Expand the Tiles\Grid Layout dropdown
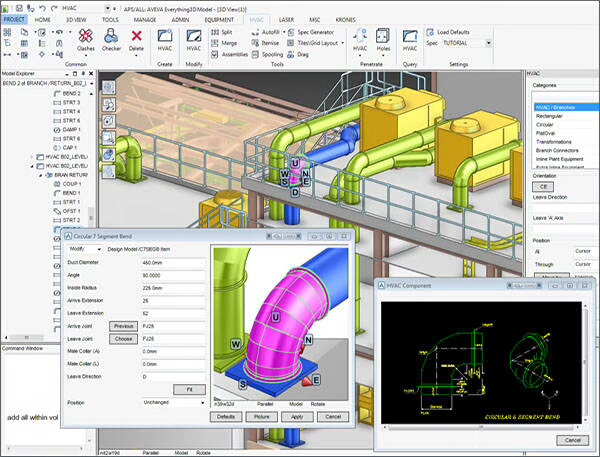 coord(341,44)
